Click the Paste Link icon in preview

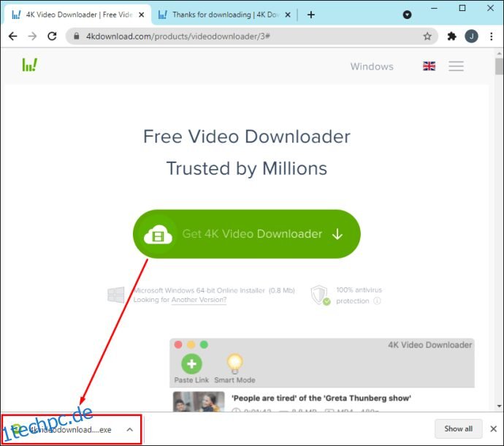[x=191, y=364]
